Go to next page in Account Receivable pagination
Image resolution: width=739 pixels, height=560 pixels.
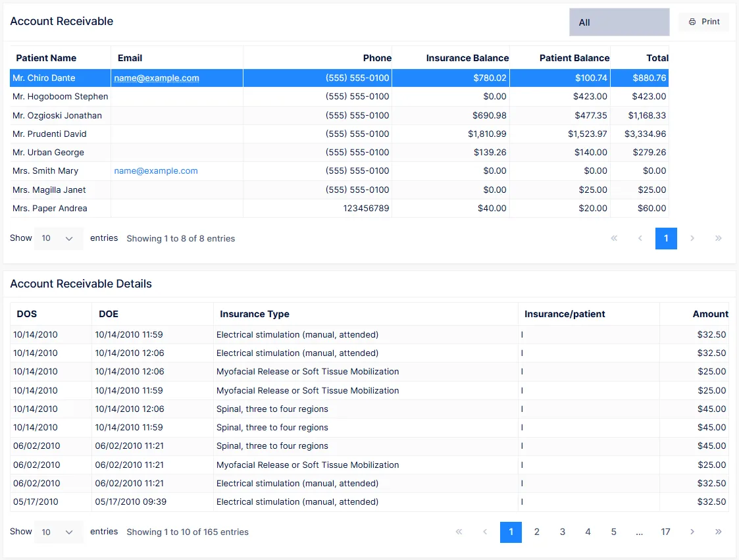pos(692,238)
